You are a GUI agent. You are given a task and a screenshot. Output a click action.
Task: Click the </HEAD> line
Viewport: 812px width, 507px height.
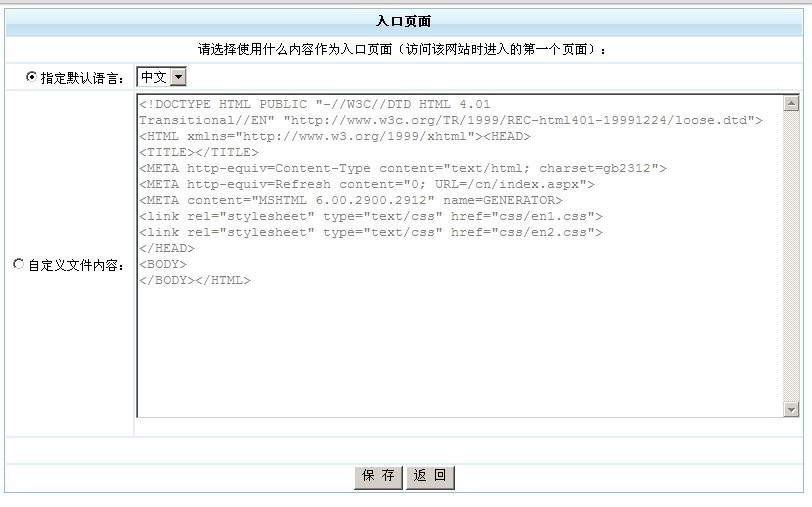(167, 249)
